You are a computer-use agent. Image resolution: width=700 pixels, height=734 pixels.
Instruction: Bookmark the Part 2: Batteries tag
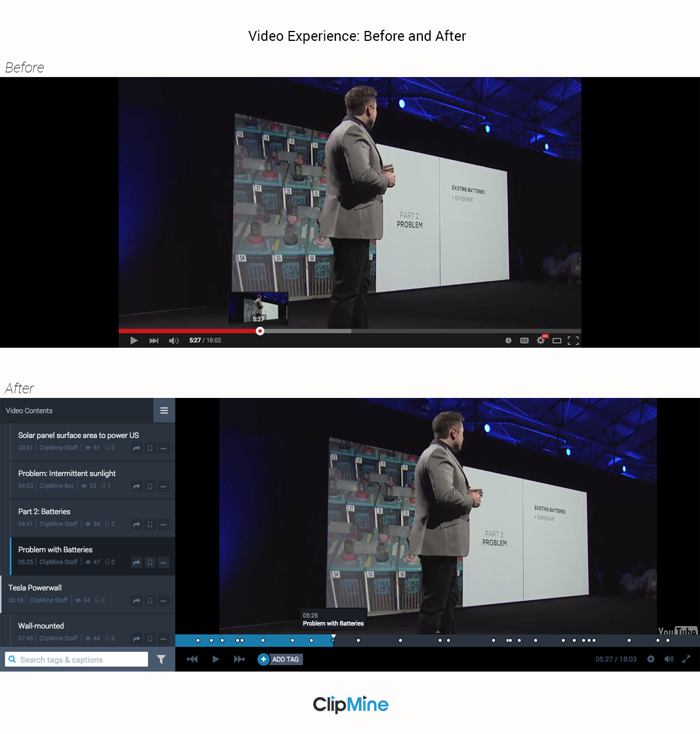tap(150, 525)
